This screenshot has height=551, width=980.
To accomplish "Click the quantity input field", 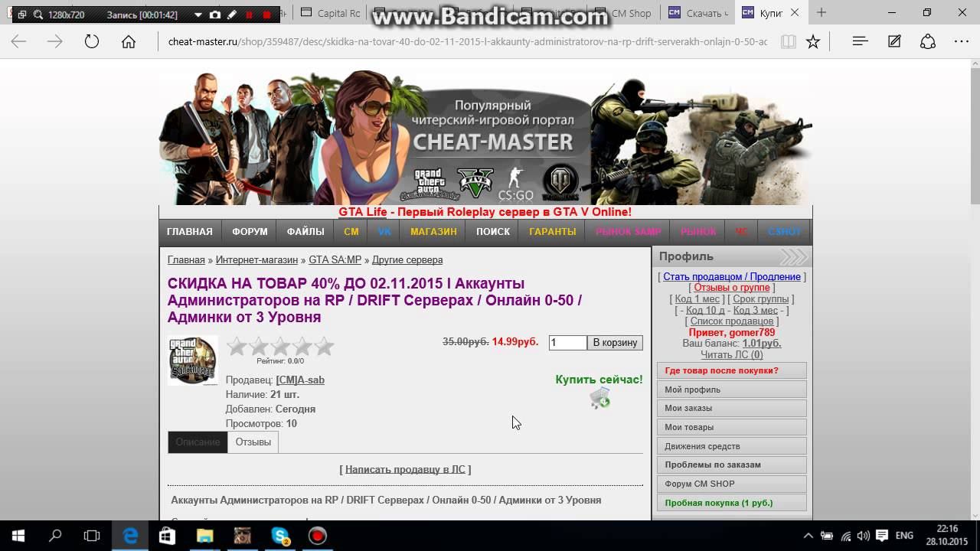I will point(567,343).
